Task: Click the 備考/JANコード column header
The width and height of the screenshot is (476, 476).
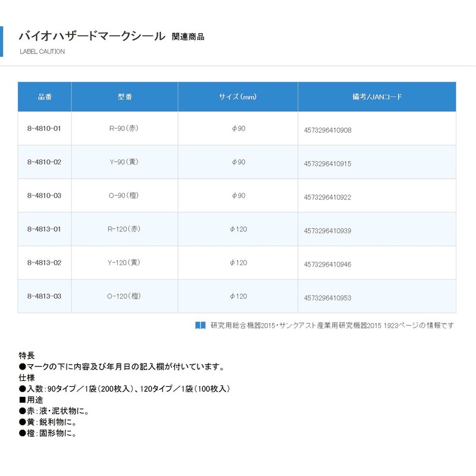Action: pos(377,96)
